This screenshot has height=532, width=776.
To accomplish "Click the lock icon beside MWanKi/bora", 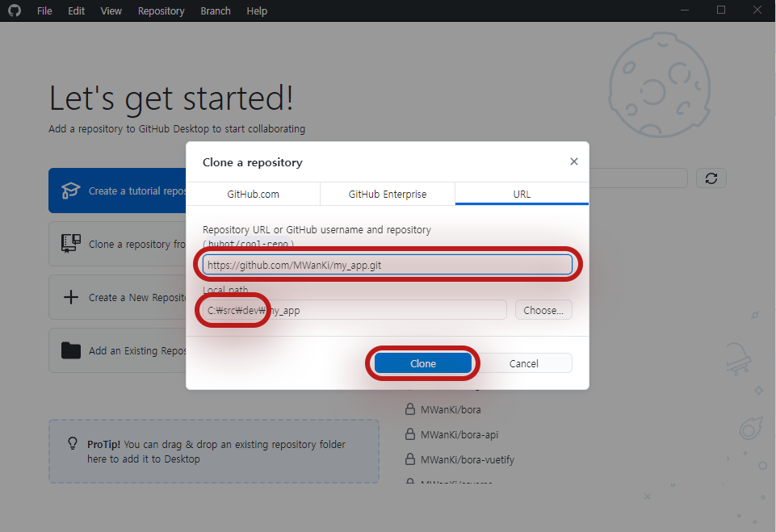I will 409,409.
